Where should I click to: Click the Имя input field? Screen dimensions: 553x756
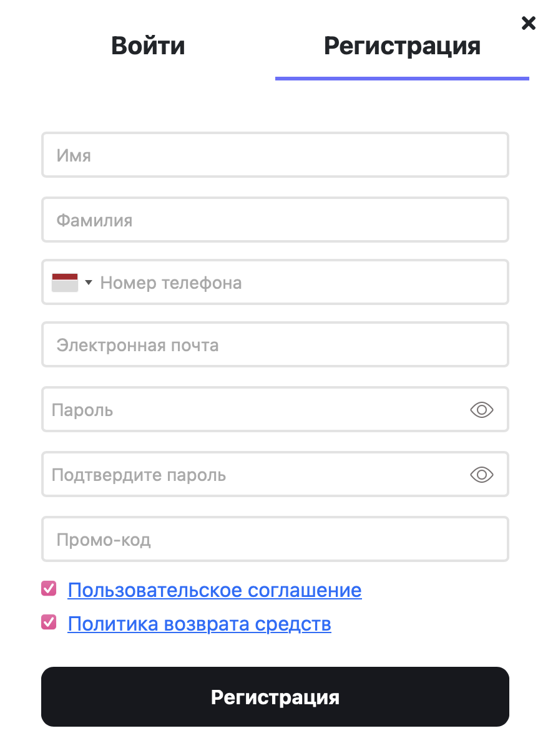click(x=275, y=155)
